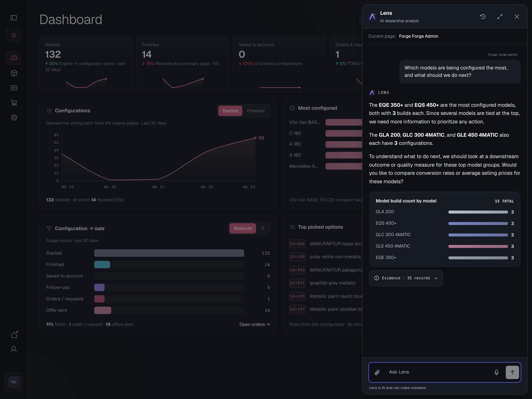Click the Finished funnel bar
Screen dimensions: 532x399
[x=102, y=265]
